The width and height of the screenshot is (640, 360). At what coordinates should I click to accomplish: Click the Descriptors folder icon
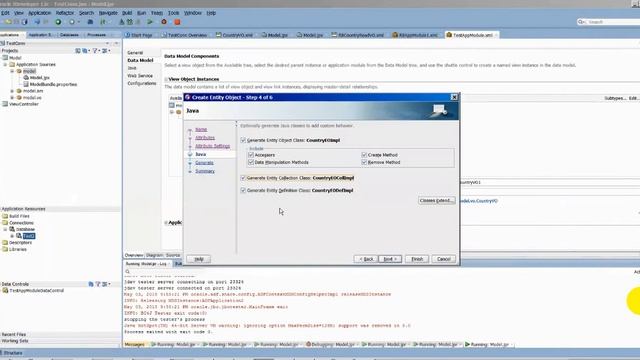click(x=5, y=242)
